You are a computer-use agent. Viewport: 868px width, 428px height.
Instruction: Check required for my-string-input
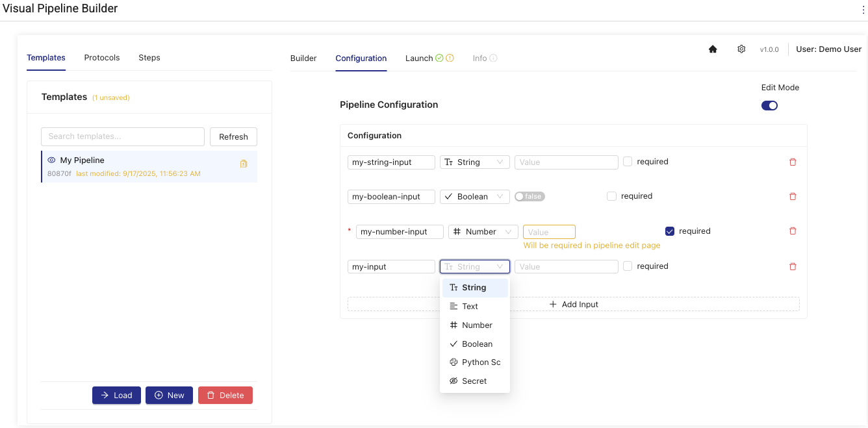point(627,161)
